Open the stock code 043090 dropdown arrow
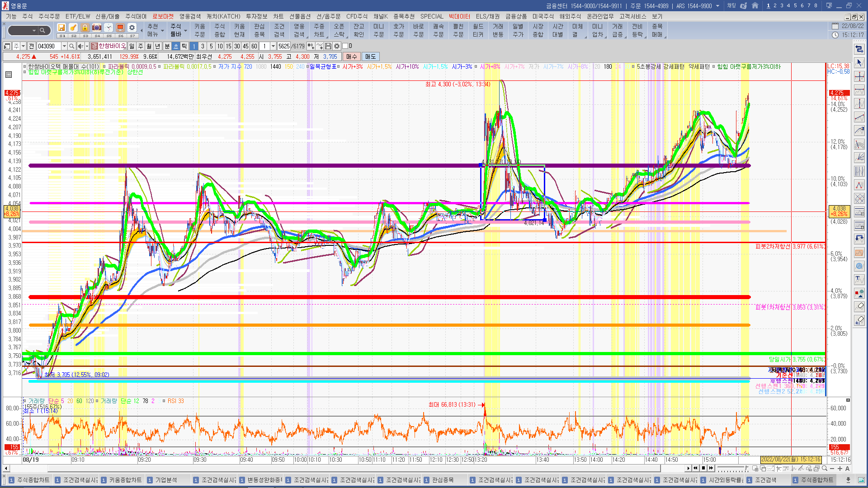868x488 pixels. (64, 46)
